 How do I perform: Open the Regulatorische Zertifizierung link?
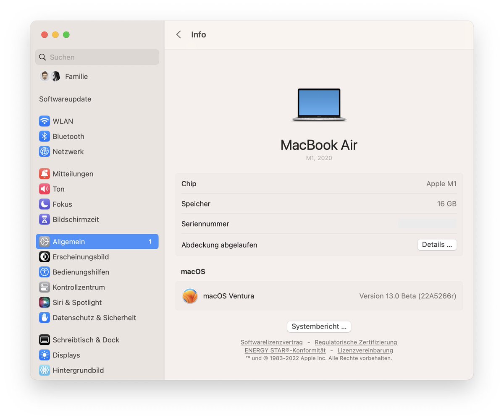(x=356, y=342)
